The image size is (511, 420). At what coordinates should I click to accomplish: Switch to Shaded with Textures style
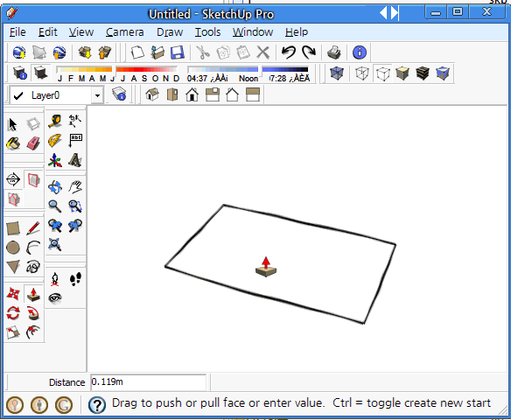pyautogui.click(x=423, y=73)
